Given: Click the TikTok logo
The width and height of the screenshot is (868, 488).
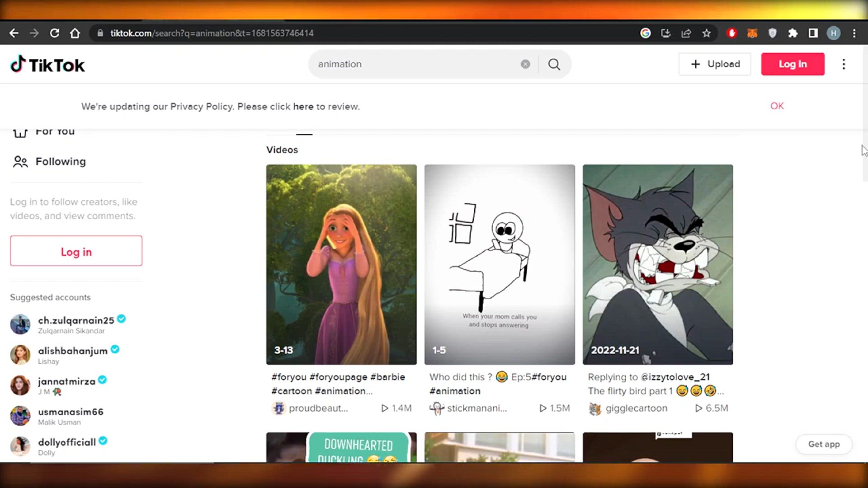Looking at the screenshot, I should pos(47,65).
